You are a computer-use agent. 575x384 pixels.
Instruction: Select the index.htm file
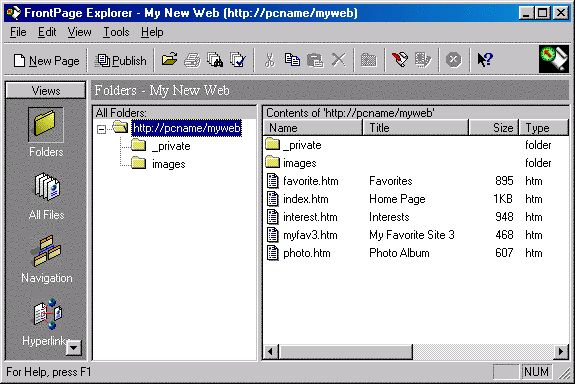(305, 199)
